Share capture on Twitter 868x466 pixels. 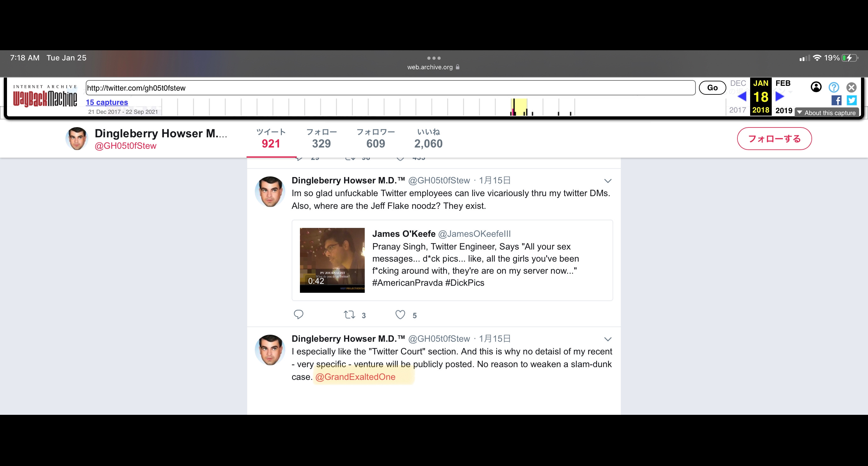click(x=852, y=100)
